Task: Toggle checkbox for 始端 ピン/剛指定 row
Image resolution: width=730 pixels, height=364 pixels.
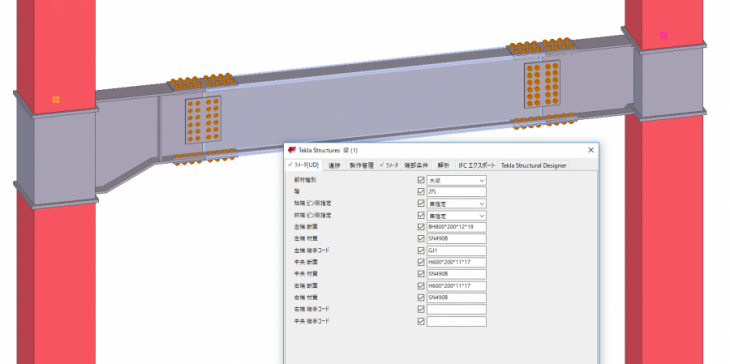Action: [421, 203]
